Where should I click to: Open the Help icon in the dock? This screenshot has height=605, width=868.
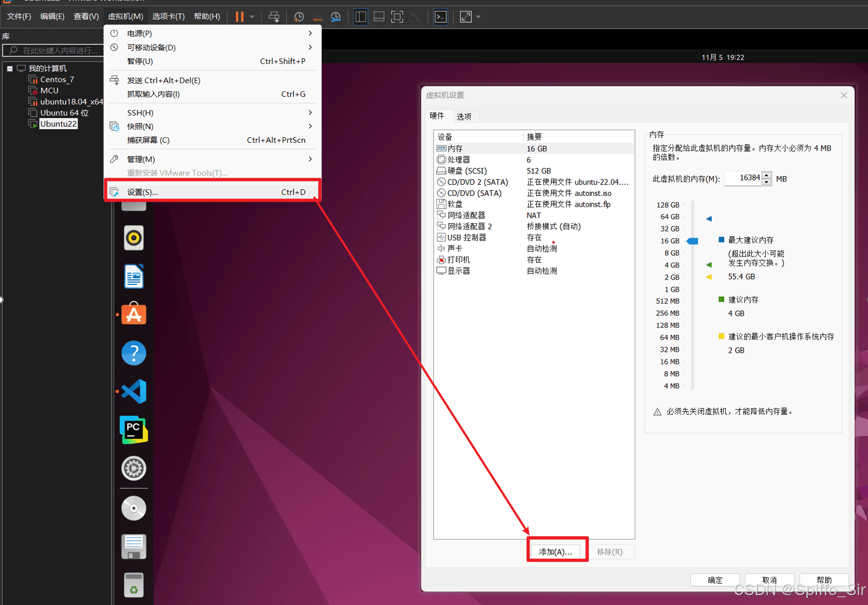[134, 353]
